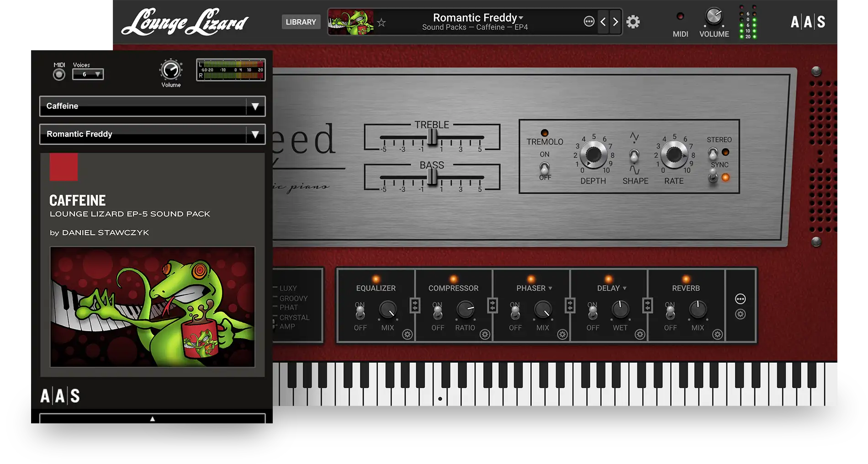Click the LIBRARY button
The width and height of the screenshot is (868, 464).
pos(301,22)
